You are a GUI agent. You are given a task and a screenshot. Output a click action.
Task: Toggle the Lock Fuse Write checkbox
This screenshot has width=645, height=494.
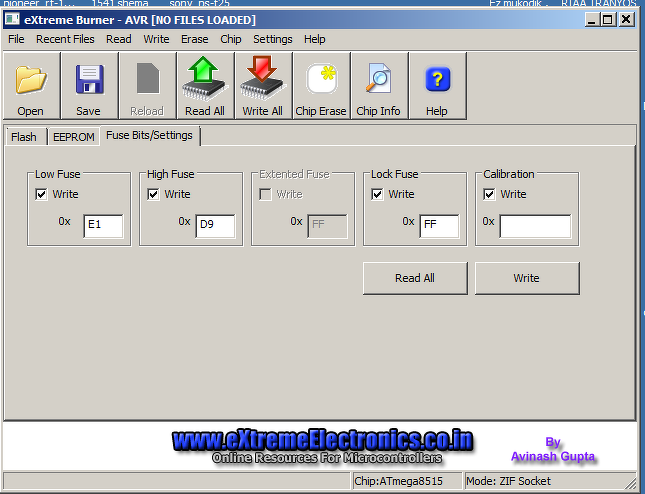click(377, 194)
